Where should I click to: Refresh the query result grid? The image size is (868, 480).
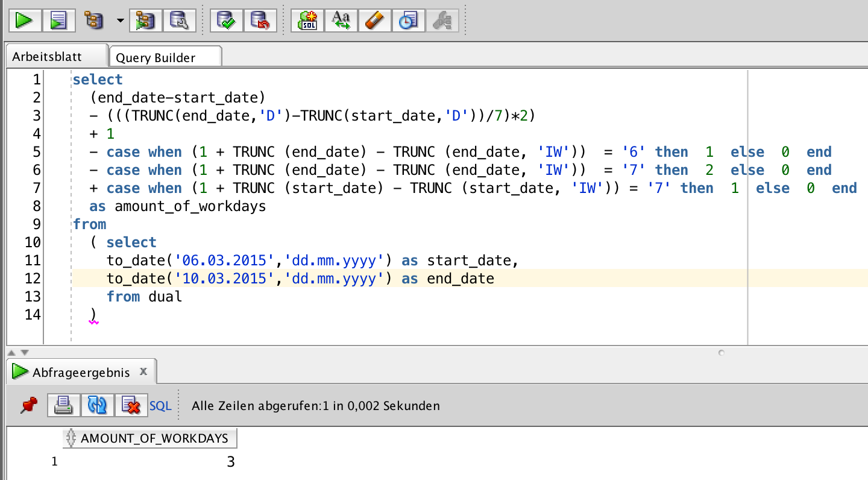(97, 405)
